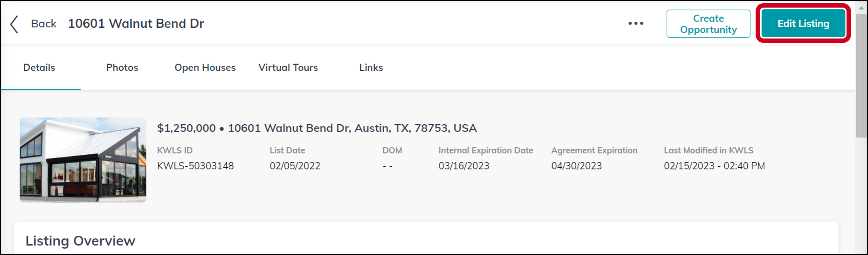Image resolution: width=868 pixels, height=255 pixels.
Task: Go to the Links tab
Action: click(371, 68)
